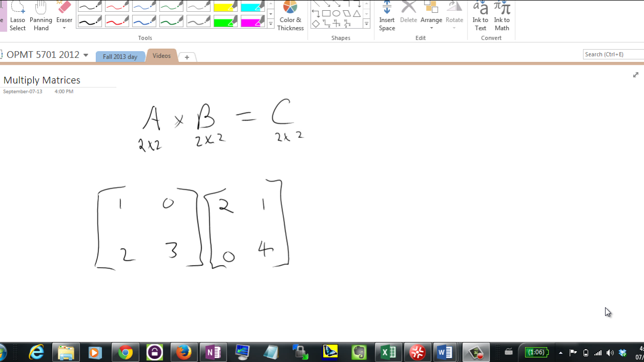Viewport: 644px width, 362px height.
Task: Select the thick green pen
Action: coord(171,22)
